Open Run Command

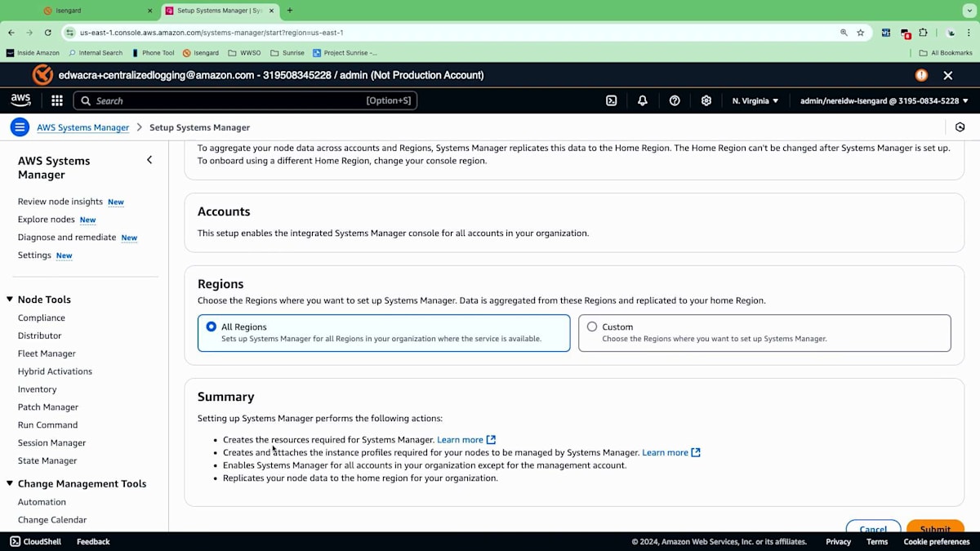[x=47, y=425]
